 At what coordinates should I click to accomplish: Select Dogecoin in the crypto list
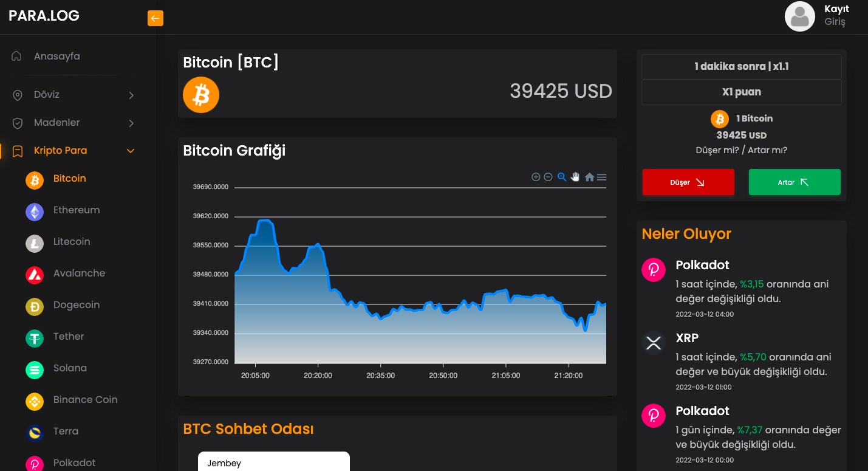coord(77,305)
